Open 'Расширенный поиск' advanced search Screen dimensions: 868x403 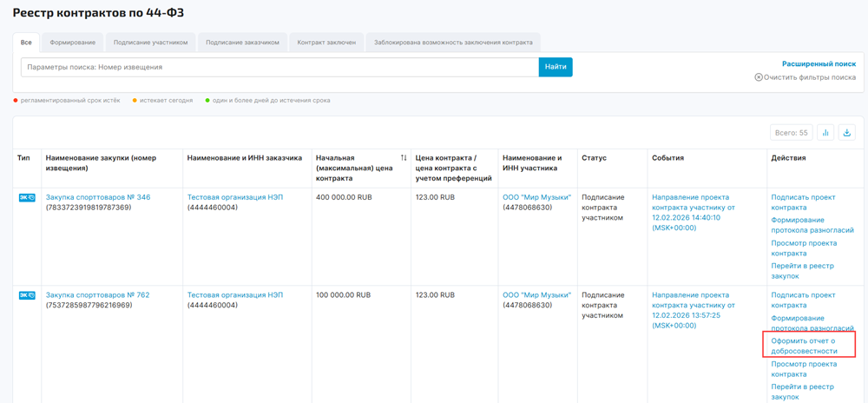tap(819, 64)
